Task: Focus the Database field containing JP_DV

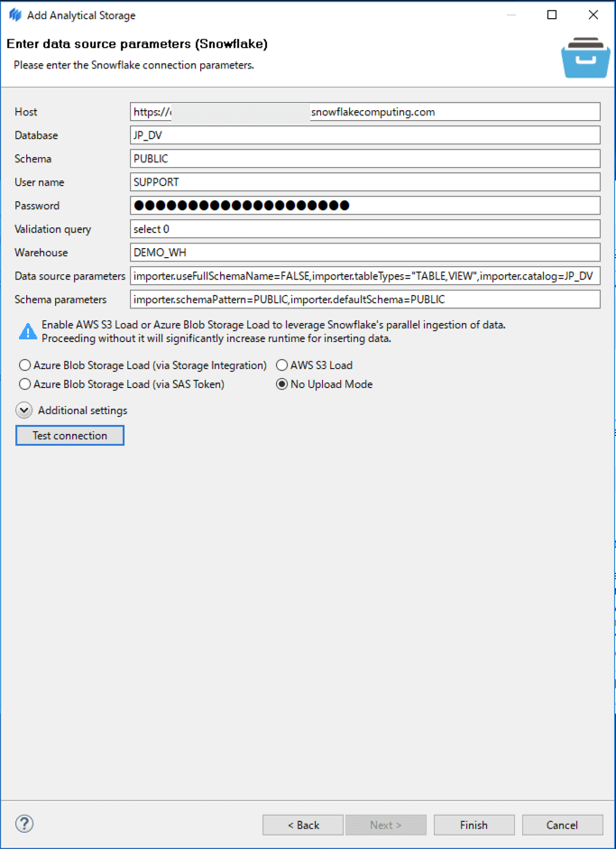Action: (x=365, y=135)
